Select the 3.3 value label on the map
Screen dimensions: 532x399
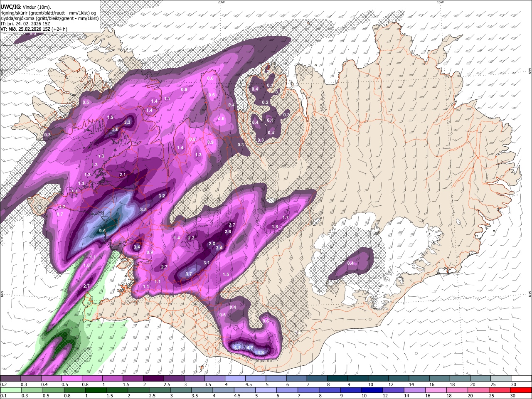tap(127, 122)
